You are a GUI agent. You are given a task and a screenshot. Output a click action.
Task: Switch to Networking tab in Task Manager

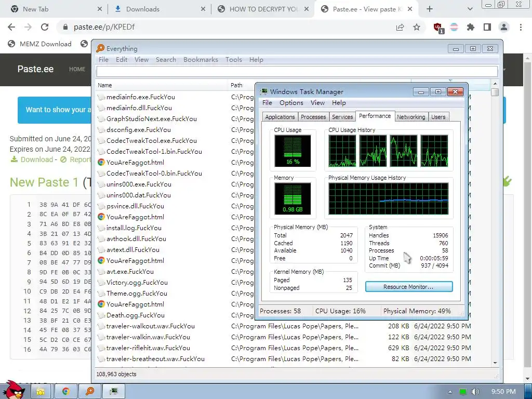(x=411, y=117)
